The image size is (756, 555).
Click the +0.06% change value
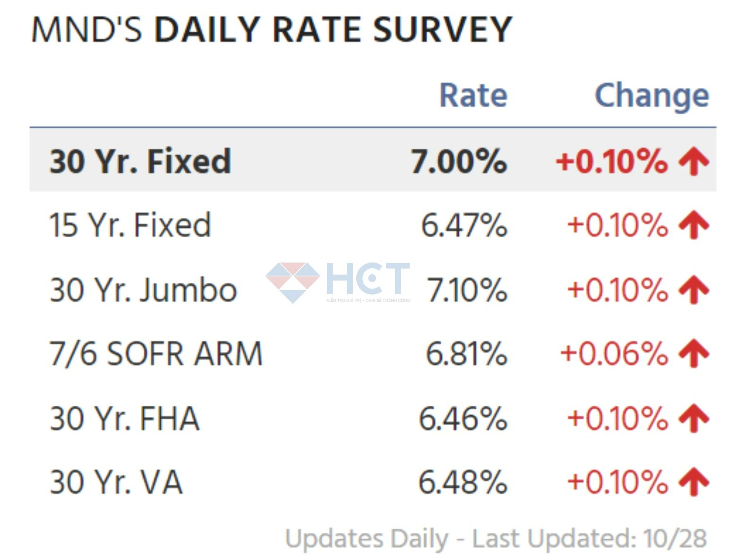coord(614,354)
